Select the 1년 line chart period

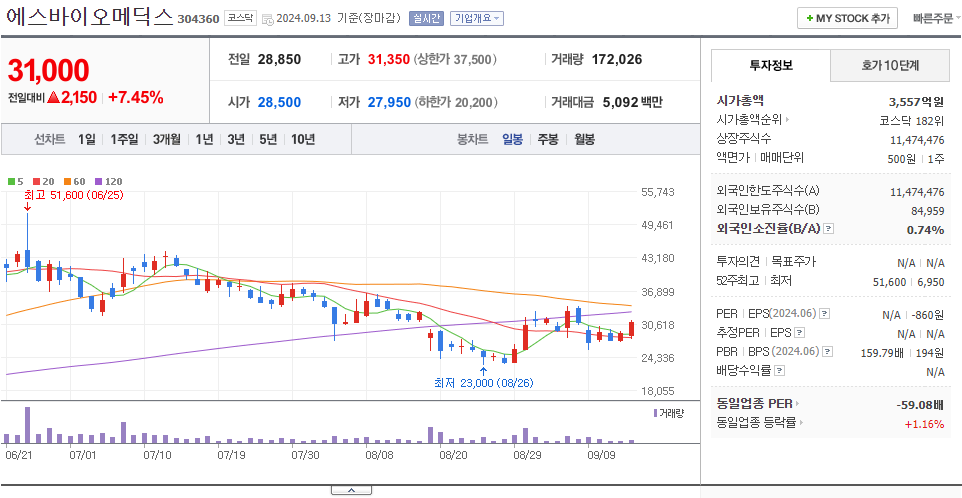pos(204,139)
